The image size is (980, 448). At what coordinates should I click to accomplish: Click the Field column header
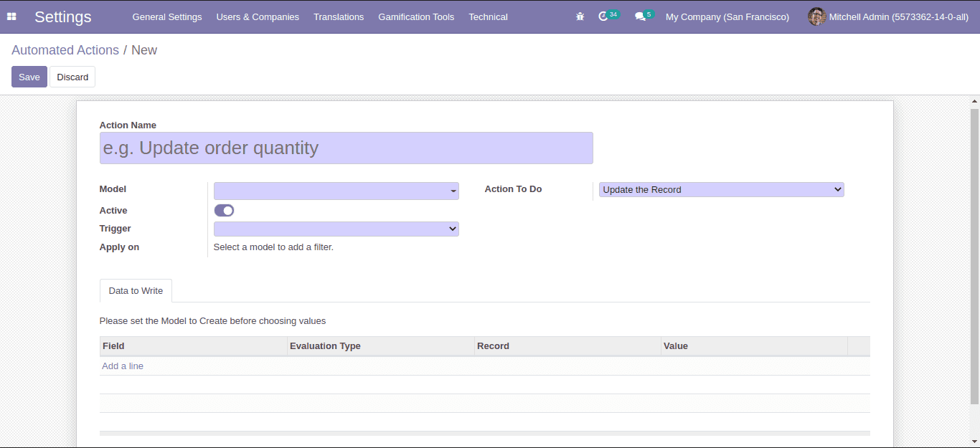193,345
